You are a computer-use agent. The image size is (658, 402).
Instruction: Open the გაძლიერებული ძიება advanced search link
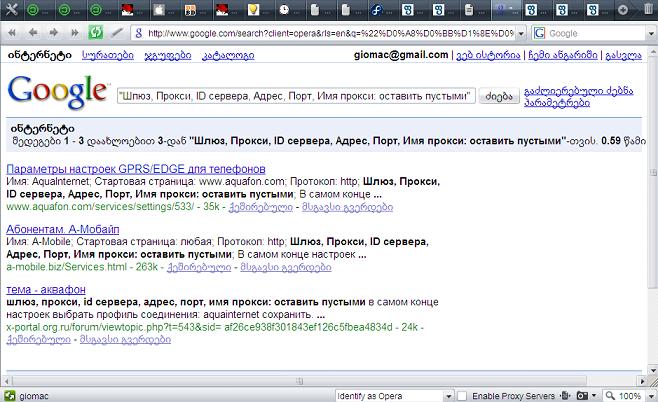tap(579, 91)
